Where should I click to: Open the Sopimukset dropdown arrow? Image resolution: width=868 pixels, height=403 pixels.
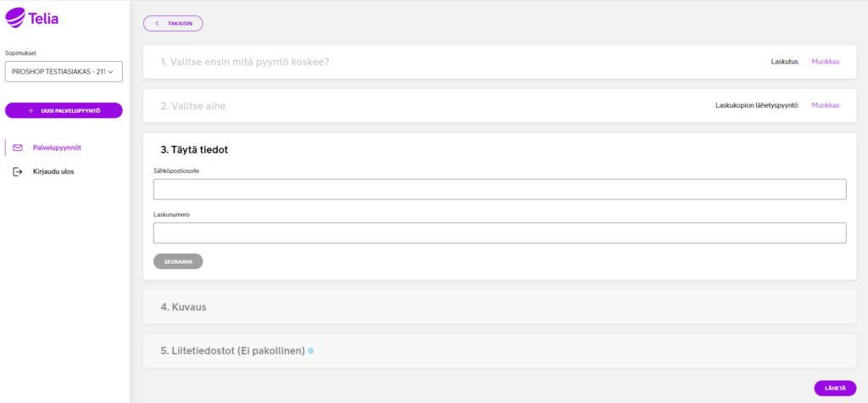(x=111, y=71)
